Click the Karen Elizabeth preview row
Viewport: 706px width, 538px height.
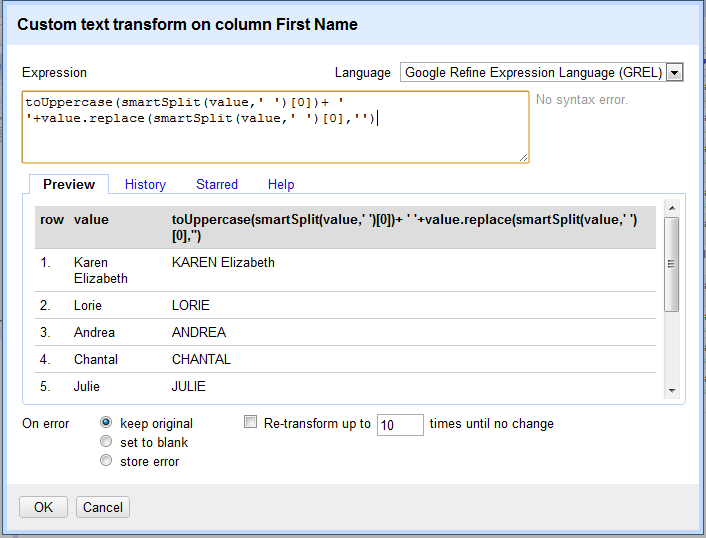tap(345, 270)
